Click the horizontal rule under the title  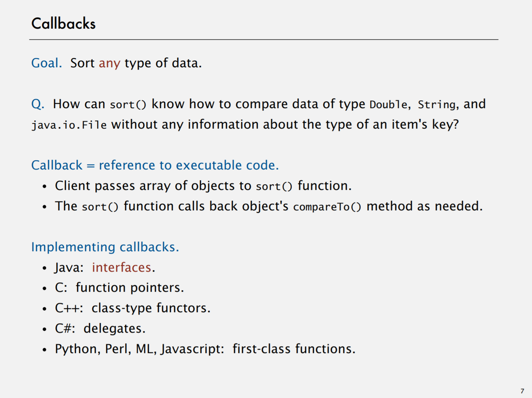pyautogui.click(x=263, y=39)
